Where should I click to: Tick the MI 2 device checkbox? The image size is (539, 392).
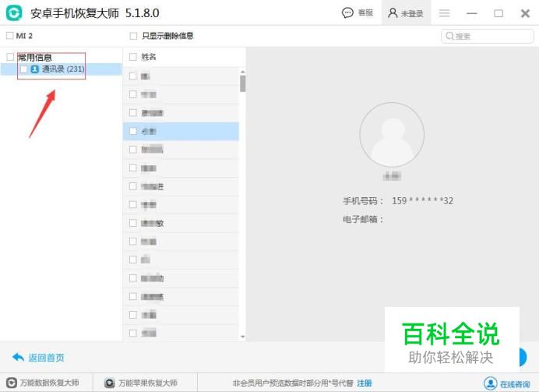pos(10,35)
